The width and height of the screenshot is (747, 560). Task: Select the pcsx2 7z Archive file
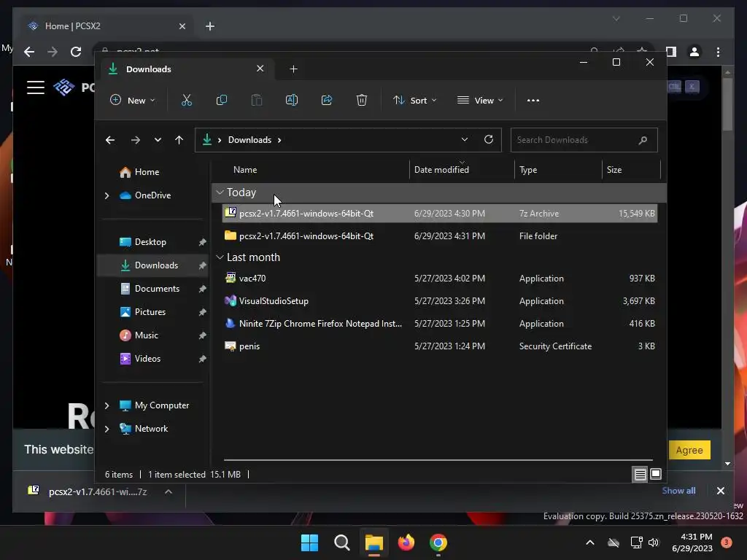[440, 214]
